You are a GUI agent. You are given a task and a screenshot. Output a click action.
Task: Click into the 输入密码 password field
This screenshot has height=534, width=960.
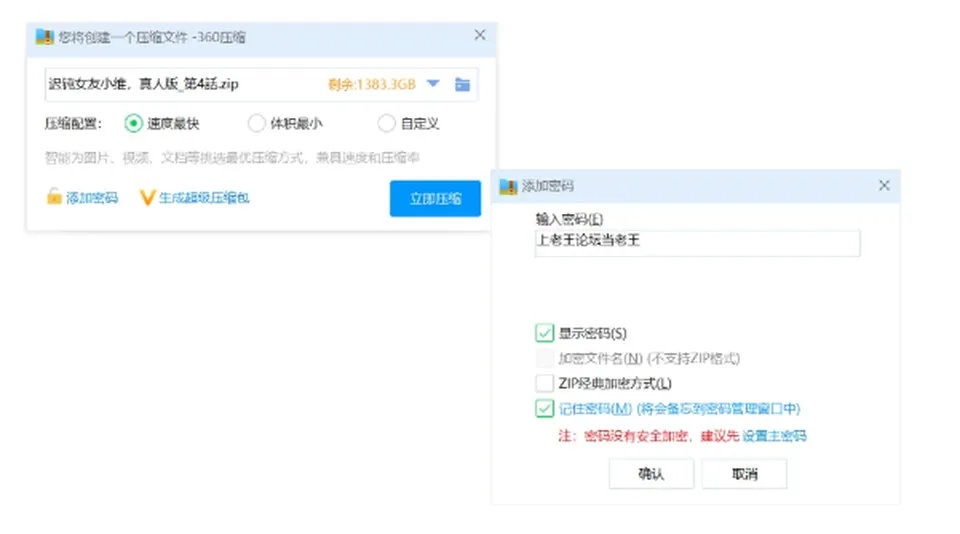tap(697, 243)
